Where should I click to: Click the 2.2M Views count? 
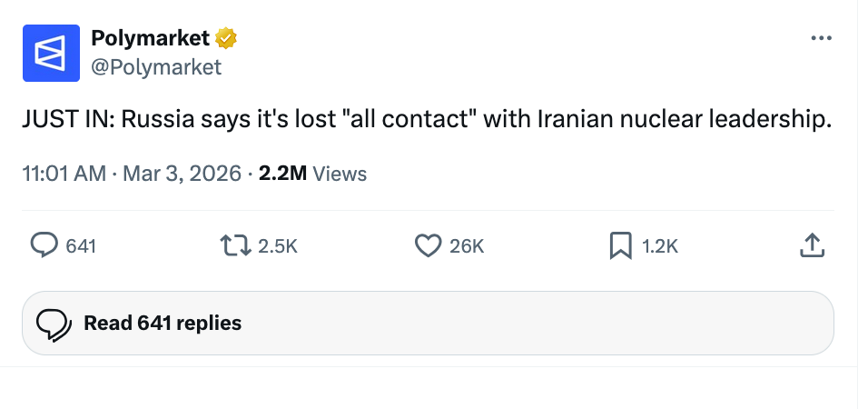[312, 173]
